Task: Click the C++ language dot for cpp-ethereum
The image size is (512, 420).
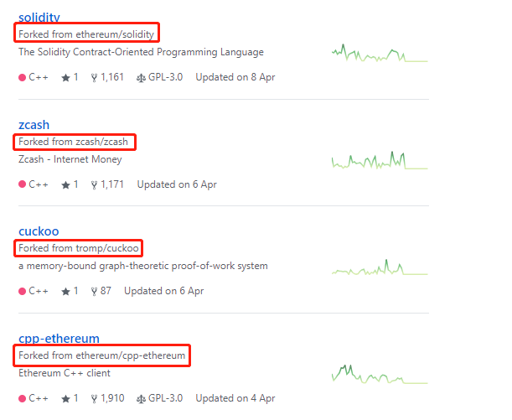Action: tap(22, 398)
